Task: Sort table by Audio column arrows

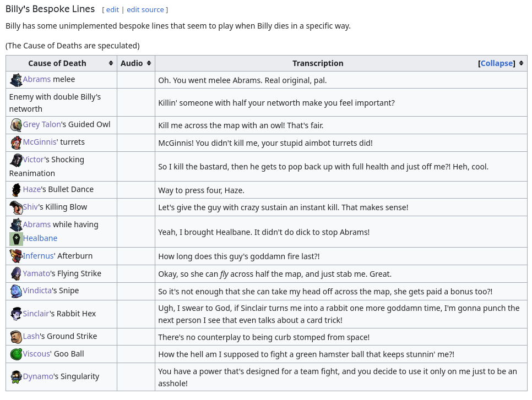Action: click(x=149, y=63)
